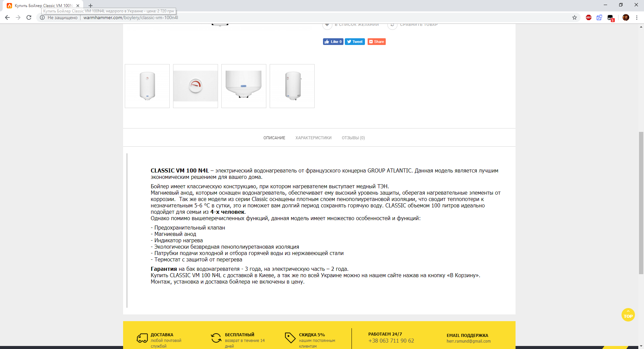Open the AdBlock Plus extension

coord(589,17)
